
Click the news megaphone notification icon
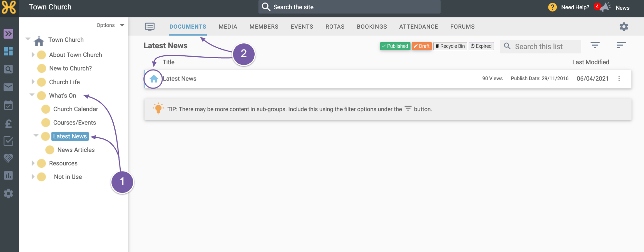click(x=605, y=7)
